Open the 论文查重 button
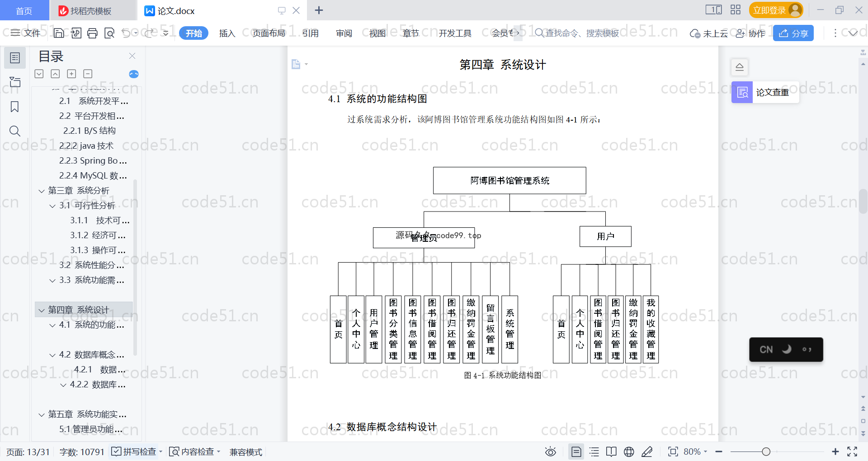 coord(765,92)
